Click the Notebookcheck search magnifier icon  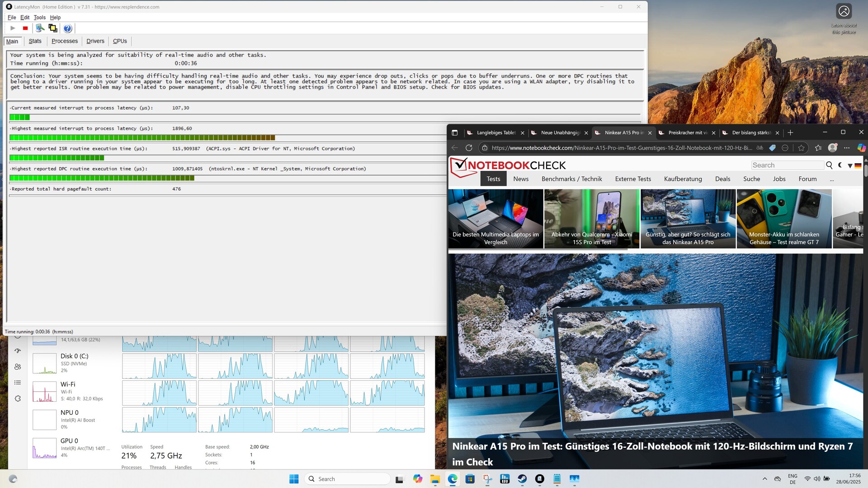(x=829, y=165)
